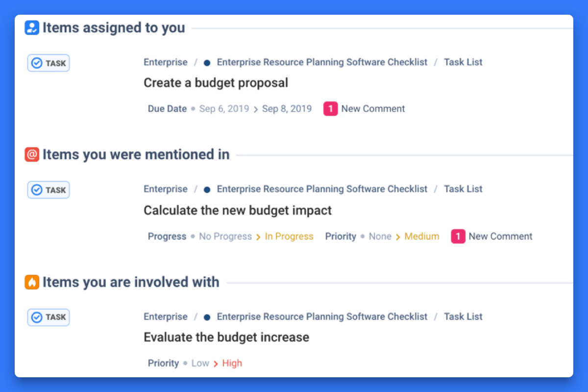Click 'New Comment' on the budget proposal row
Screen dimensions: 588x392
[373, 108]
